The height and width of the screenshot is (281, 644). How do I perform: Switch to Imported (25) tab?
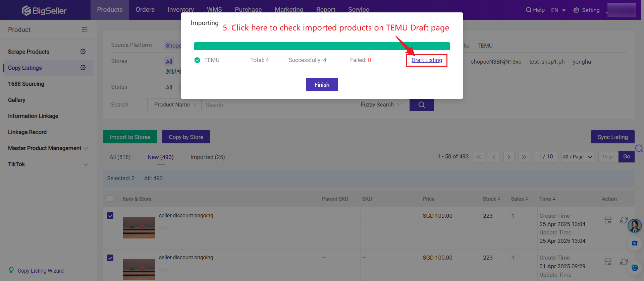pyautogui.click(x=208, y=157)
